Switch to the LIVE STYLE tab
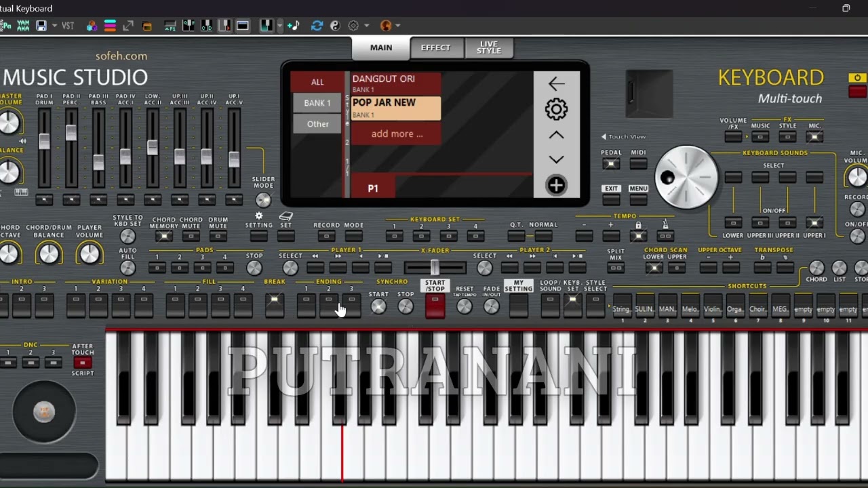 [489, 48]
